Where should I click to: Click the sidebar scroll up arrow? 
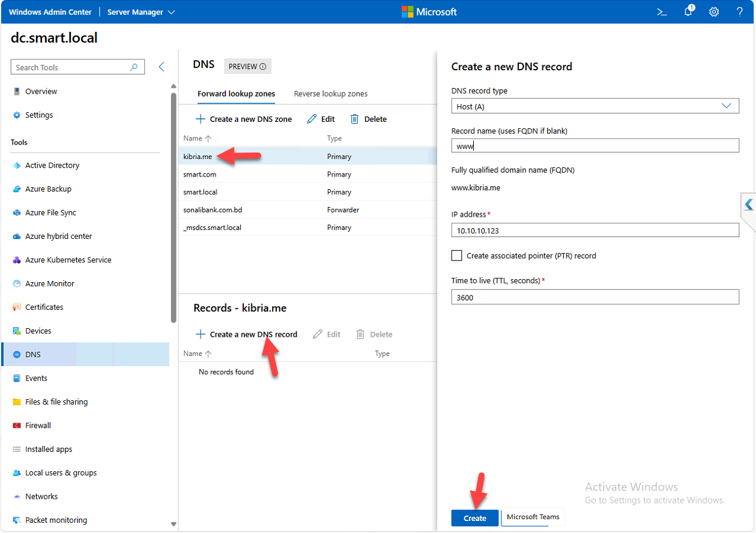tap(174, 86)
